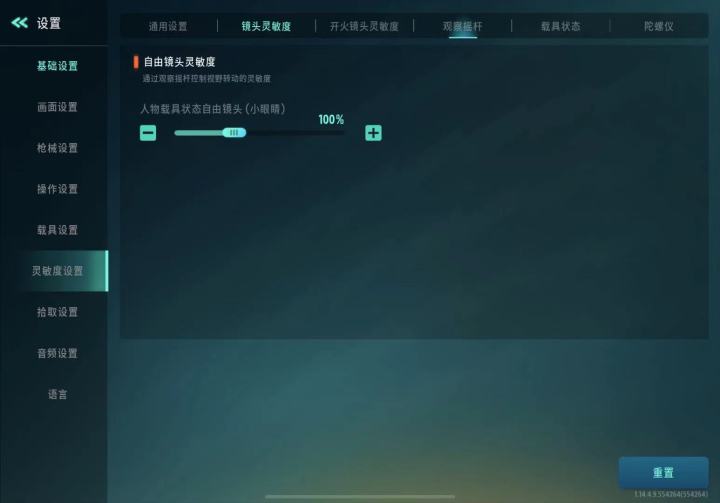Open the 开火镜头灵敏度 tab

(364, 26)
